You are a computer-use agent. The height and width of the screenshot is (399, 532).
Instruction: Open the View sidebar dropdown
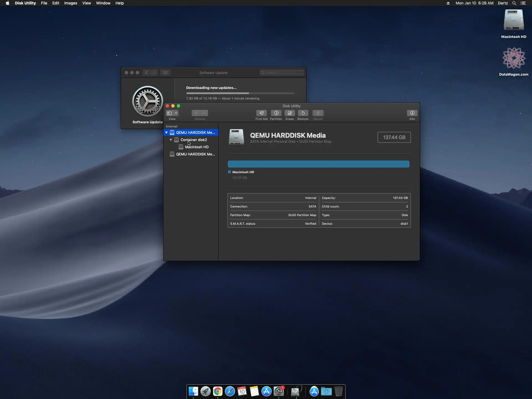[172, 113]
